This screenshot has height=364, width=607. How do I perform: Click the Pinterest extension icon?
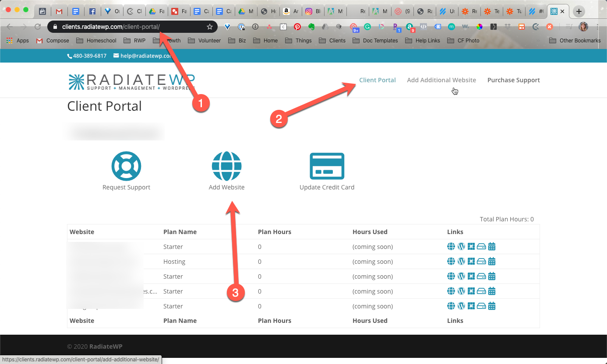click(x=297, y=27)
